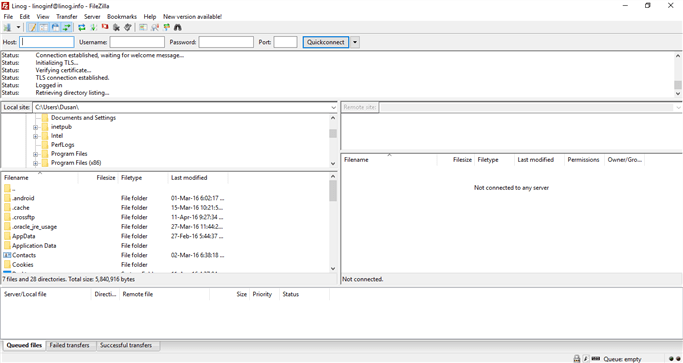Select the .cache folder

pos(21,208)
